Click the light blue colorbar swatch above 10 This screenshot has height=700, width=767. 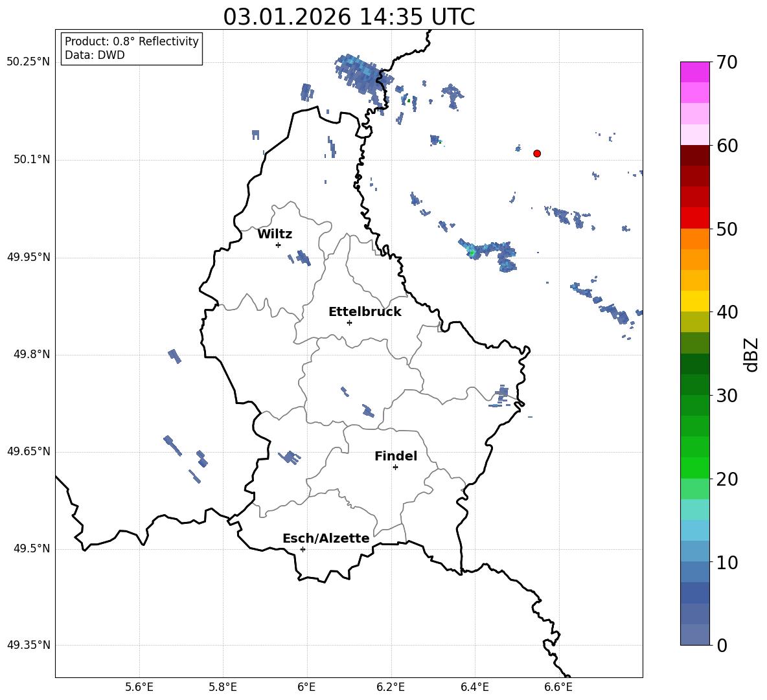point(695,551)
